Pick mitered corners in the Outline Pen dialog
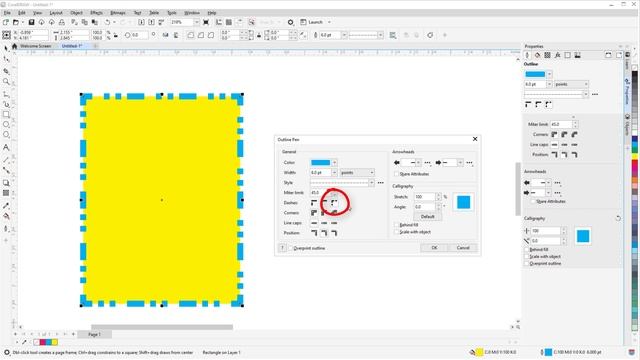Image resolution: width=640 pixels, height=360 pixels. [314, 213]
